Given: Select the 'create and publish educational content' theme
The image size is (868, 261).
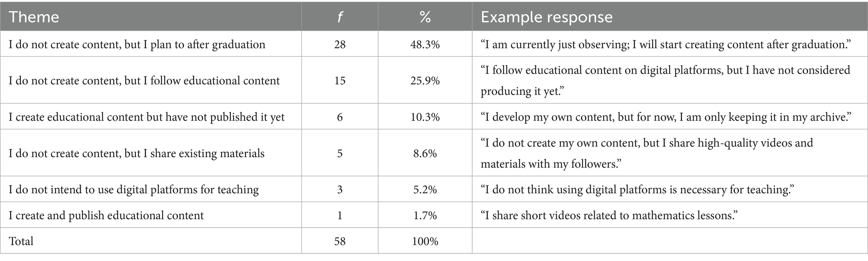Looking at the screenshot, I should pos(106,216).
